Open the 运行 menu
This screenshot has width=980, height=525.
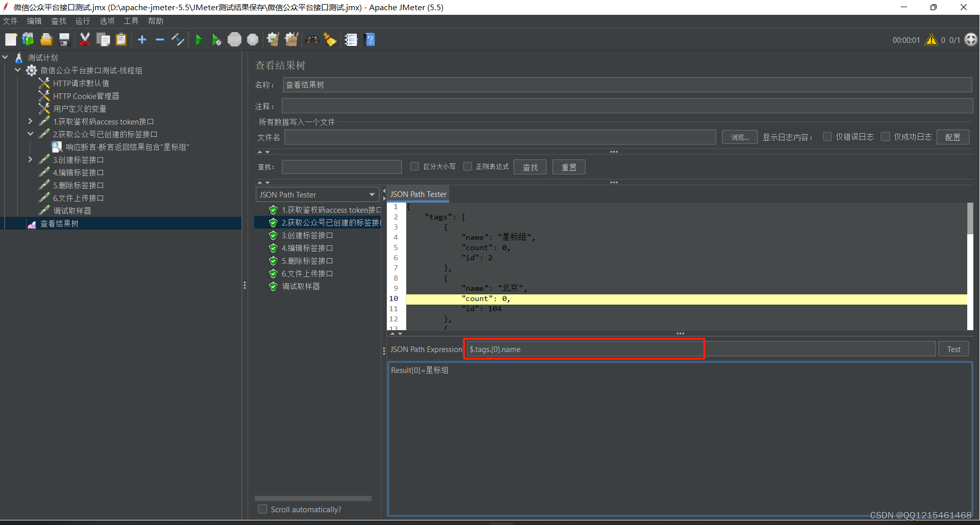tap(83, 21)
